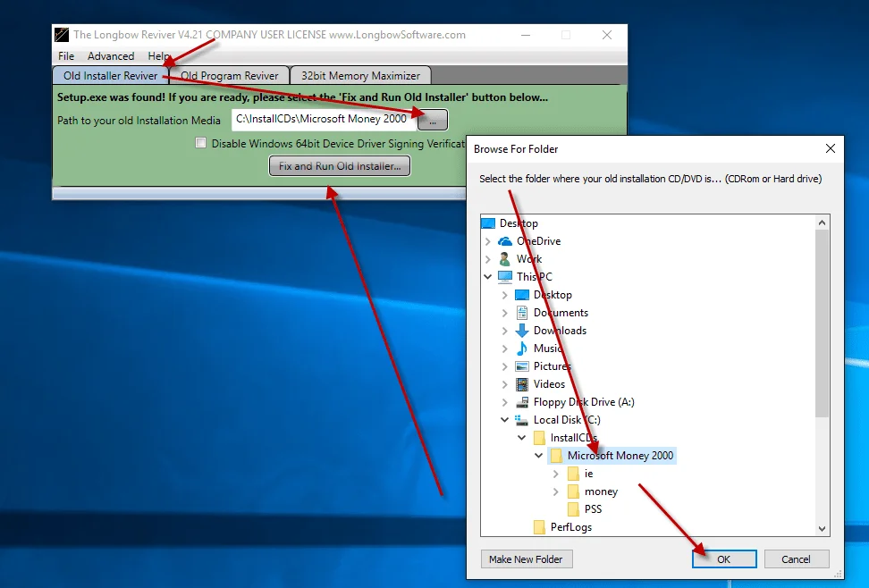The height and width of the screenshot is (588, 869).
Task: Collapse the This PC tree node
Action: 488,276
